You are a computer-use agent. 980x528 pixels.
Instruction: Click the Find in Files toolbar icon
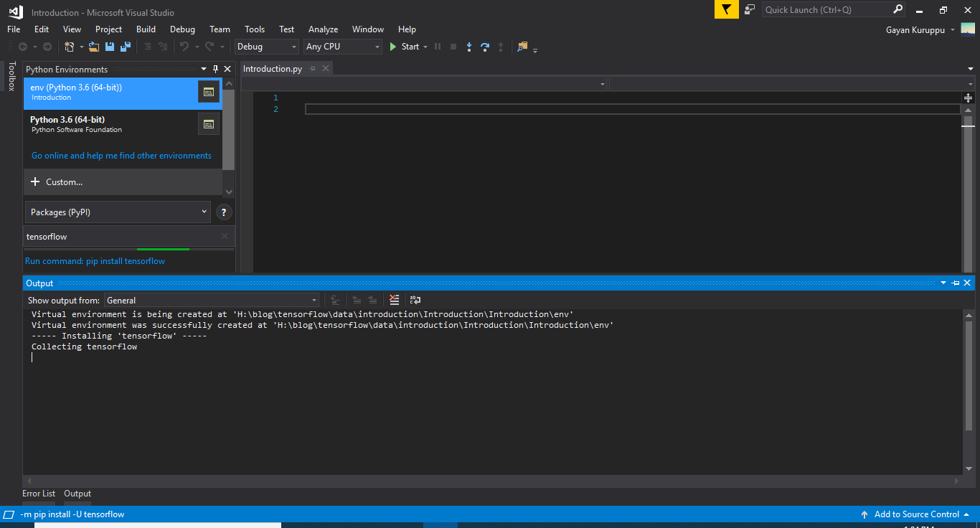(x=522, y=47)
